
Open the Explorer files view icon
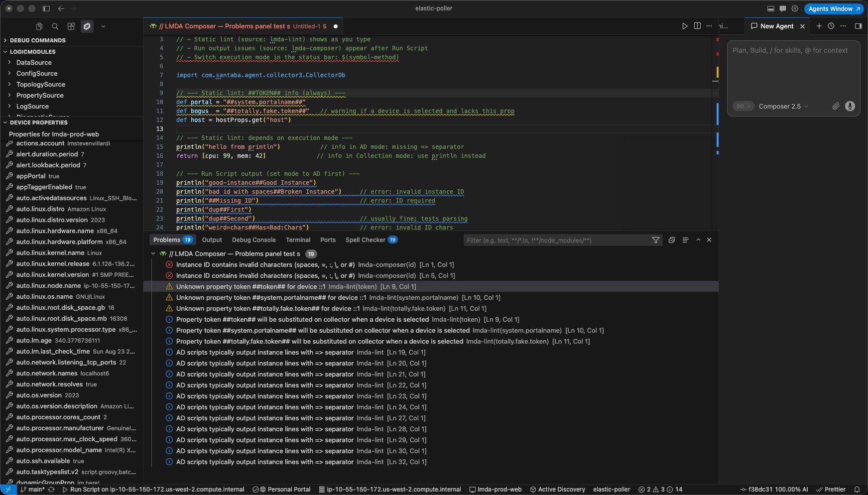[39, 26]
